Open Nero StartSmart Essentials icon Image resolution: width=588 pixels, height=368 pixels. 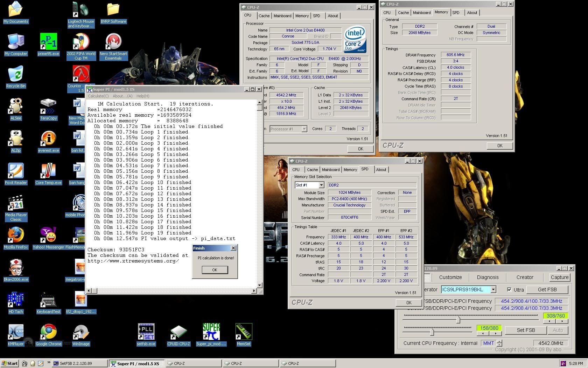click(x=113, y=47)
